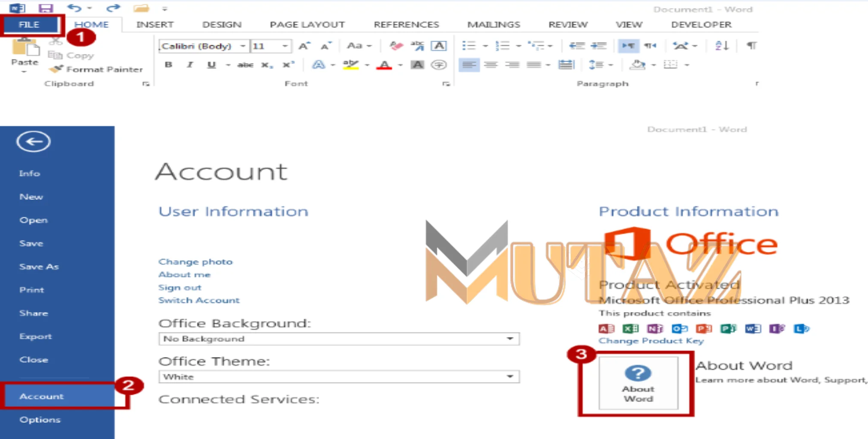Viewport: 868px width, 439px height.
Task: Click the Borders icon
Action: (670, 65)
